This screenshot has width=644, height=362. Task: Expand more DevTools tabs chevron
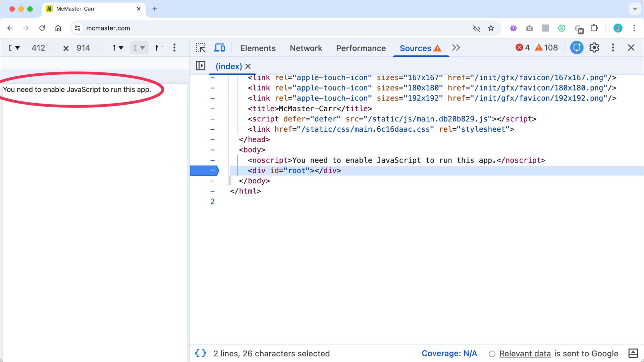coord(456,48)
